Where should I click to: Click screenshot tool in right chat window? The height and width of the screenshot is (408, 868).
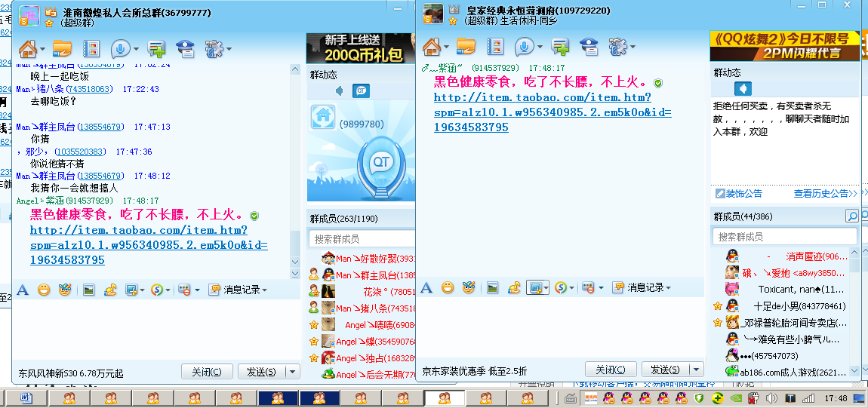534,287
